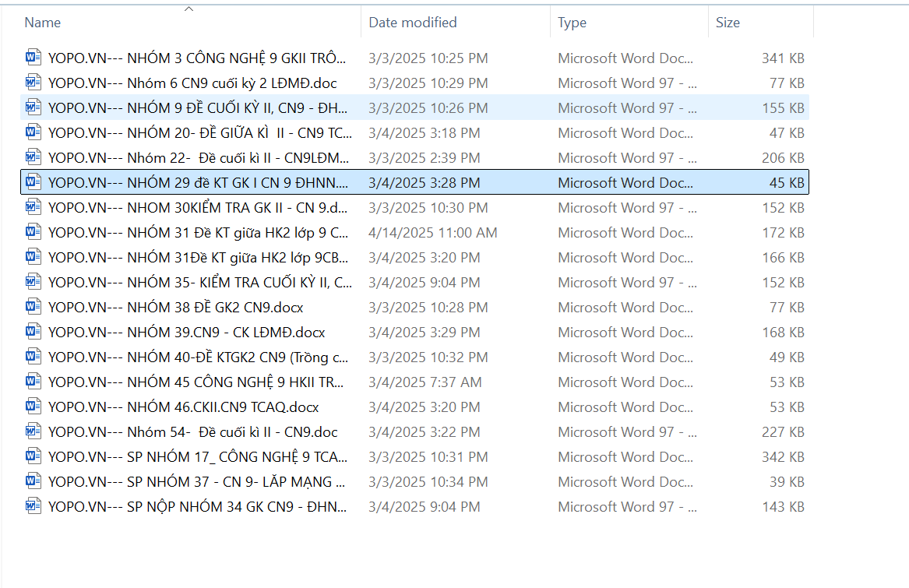
Task: Click sort direction arrow above Name column
Action: pos(188,9)
